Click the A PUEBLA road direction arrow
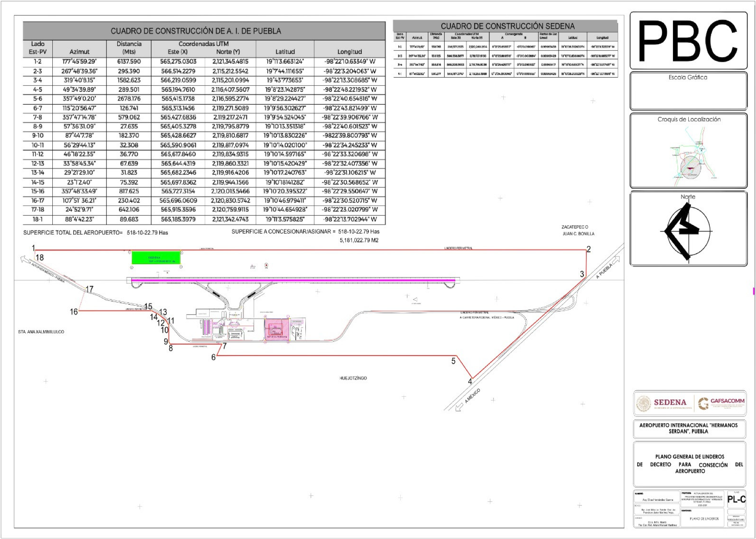Image resolution: width=756 pixels, height=539 pixels. (616, 261)
